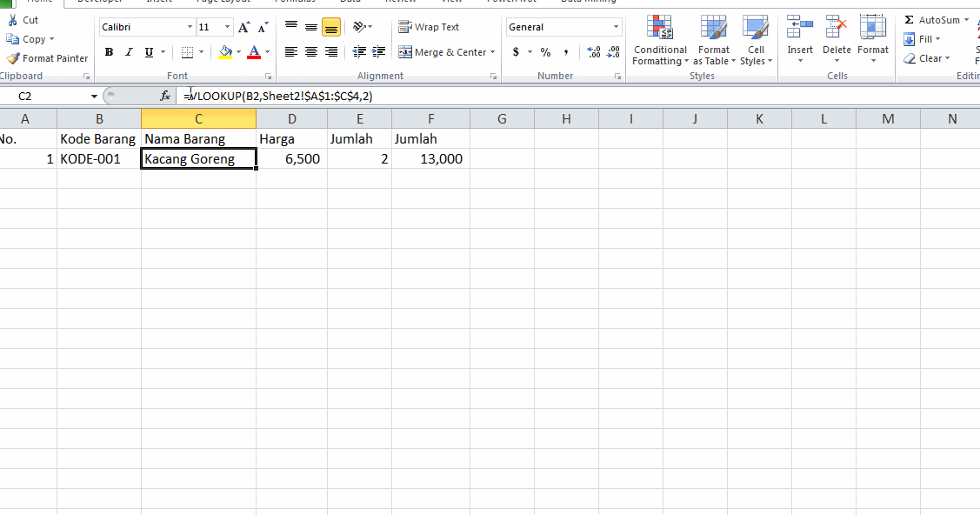Open Conditional Formatting options
Viewport: 980px width, 515px height.
click(659, 39)
